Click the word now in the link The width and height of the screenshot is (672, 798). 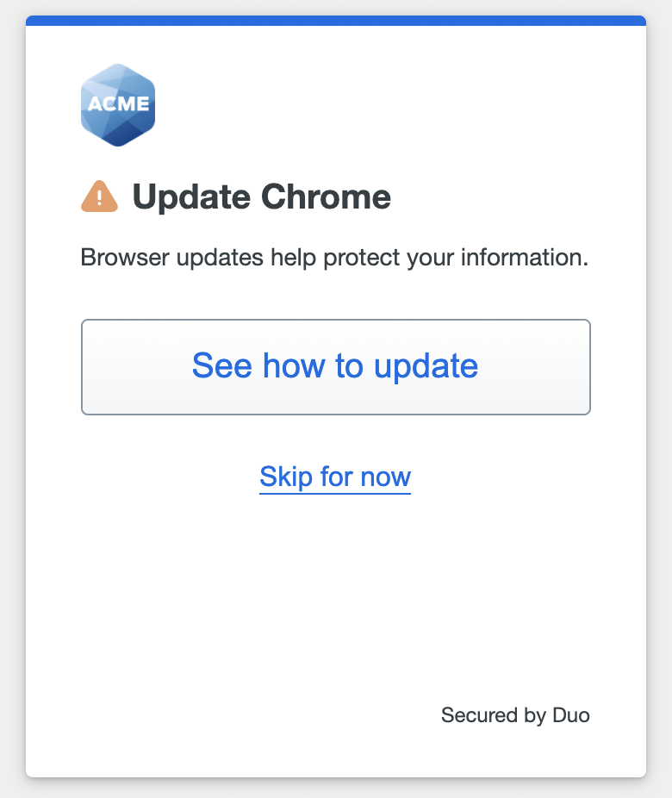[x=385, y=477]
